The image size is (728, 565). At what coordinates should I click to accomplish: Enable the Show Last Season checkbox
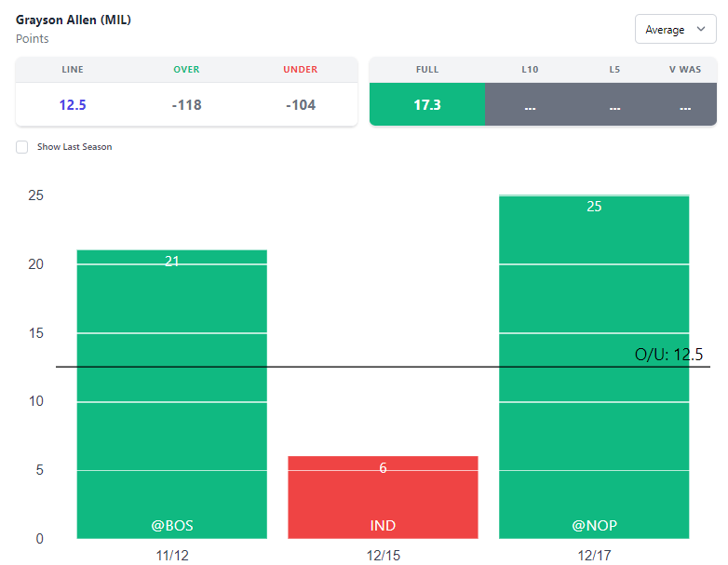coord(22,147)
